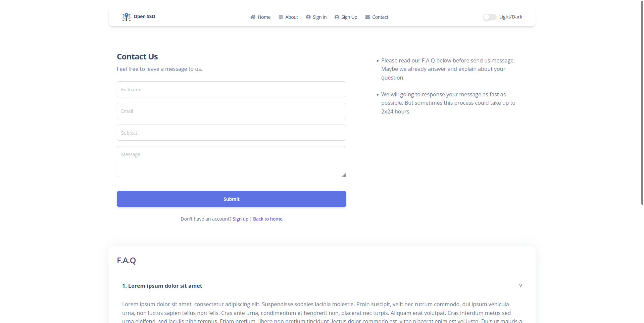644x323 pixels.
Task: Click into the Email field
Action: pyautogui.click(x=231, y=111)
